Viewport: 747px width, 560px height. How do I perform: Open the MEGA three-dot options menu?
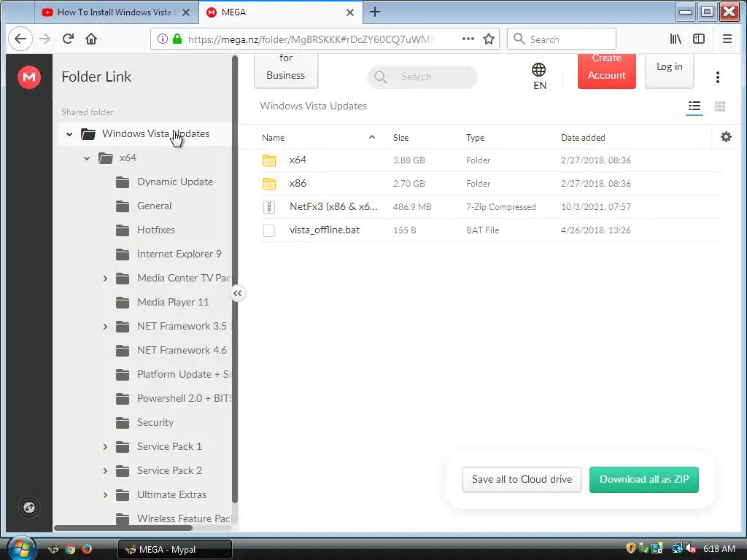coord(718,77)
